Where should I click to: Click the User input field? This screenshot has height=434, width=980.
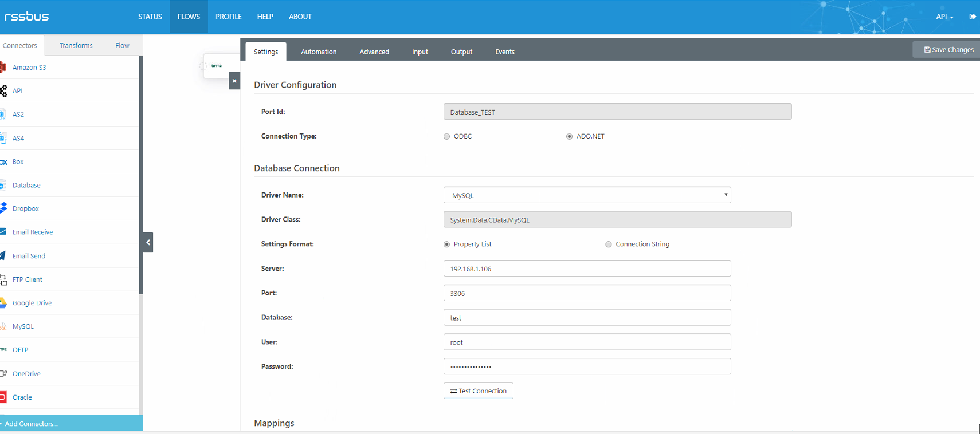click(587, 342)
